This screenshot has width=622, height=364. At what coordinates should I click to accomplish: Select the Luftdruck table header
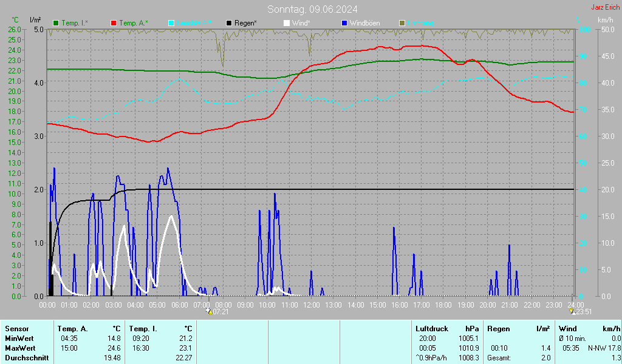[432, 329]
